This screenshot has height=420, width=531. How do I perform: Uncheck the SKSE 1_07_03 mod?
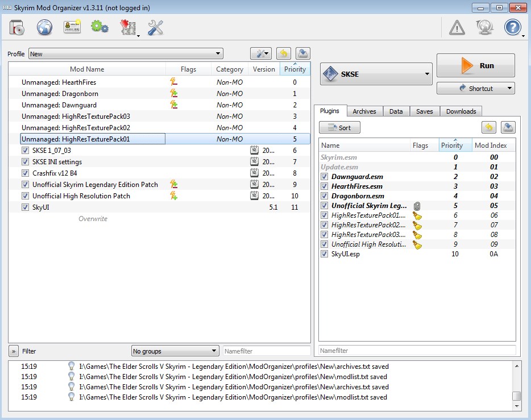click(x=25, y=150)
